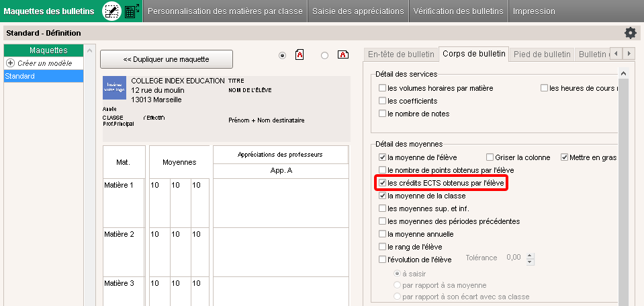Image resolution: width=644 pixels, height=306 pixels.
Task: Enable le rang de l'élève checkbox
Action: point(382,247)
